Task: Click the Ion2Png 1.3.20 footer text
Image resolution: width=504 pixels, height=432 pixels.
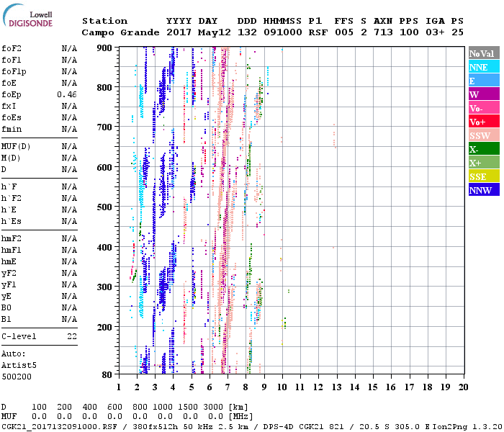Action: [x=467, y=427]
